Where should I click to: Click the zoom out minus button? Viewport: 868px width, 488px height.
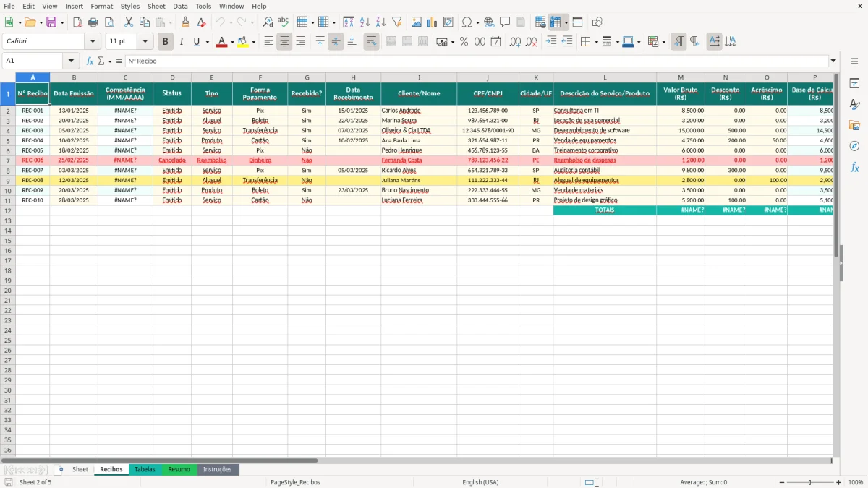(782, 482)
